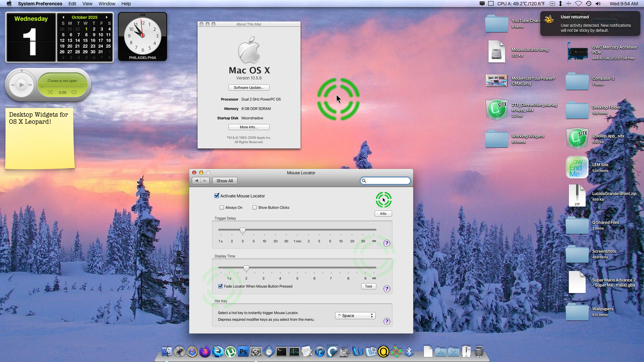Open Safari from the Dock
The width and height of the screenshot is (644, 362).
click(192, 352)
